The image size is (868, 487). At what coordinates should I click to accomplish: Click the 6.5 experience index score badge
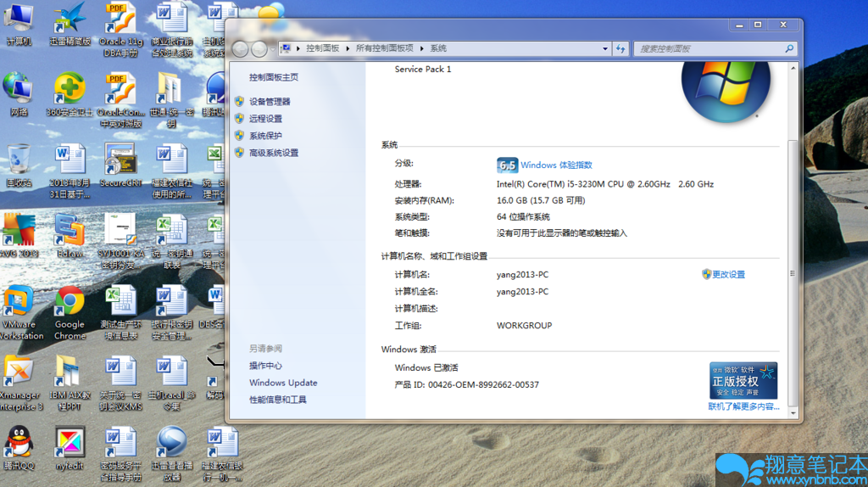507,165
